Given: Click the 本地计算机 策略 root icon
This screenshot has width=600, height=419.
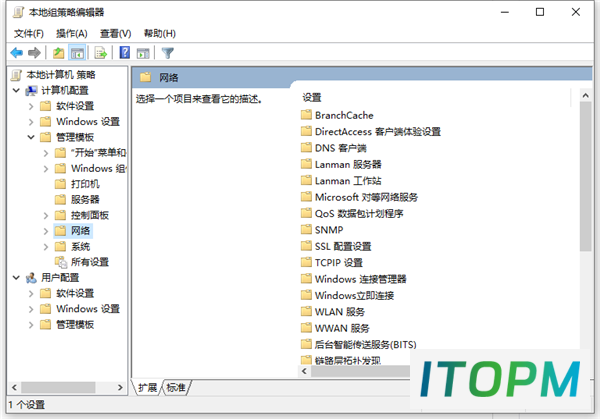Looking at the screenshot, I should pos(16,75).
